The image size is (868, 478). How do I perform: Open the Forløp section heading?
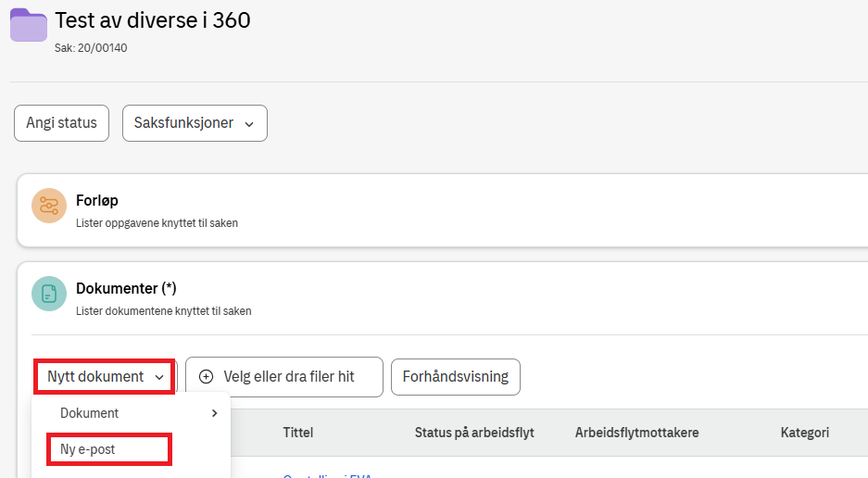tap(97, 200)
